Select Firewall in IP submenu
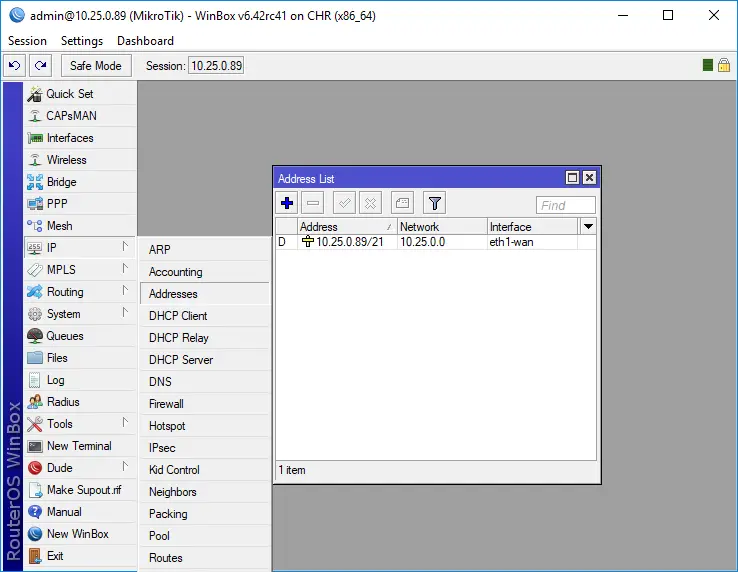Viewport: 738px width, 572px height. coord(205,404)
